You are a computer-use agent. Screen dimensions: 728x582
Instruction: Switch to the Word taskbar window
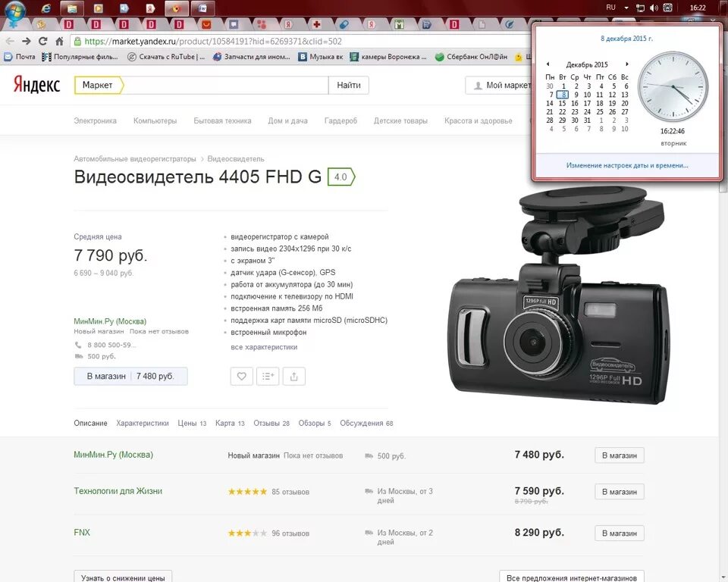point(202,8)
